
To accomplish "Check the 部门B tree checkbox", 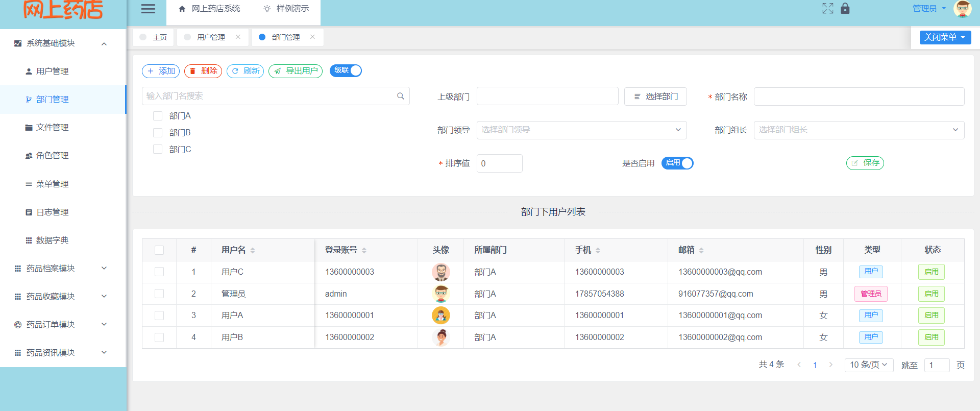I will pyautogui.click(x=158, y=133).
